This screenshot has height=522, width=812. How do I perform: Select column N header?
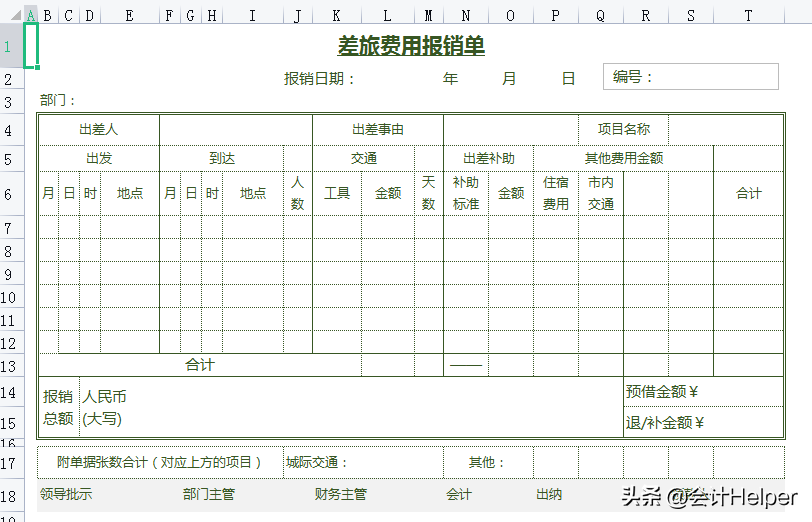466,16
